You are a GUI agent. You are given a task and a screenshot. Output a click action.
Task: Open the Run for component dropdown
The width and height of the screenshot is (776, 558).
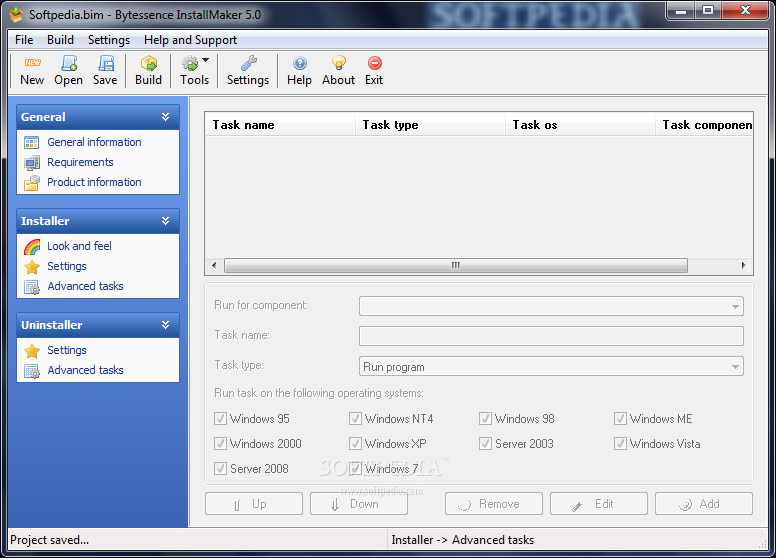point(551,306)
